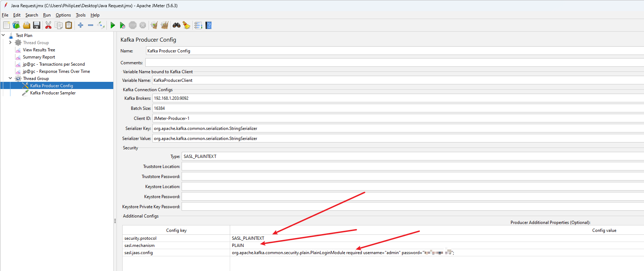Click the Start no pauses icon
Image resolution: width=644 pixels, height=271 pixels.
click(x=122, y=25)
